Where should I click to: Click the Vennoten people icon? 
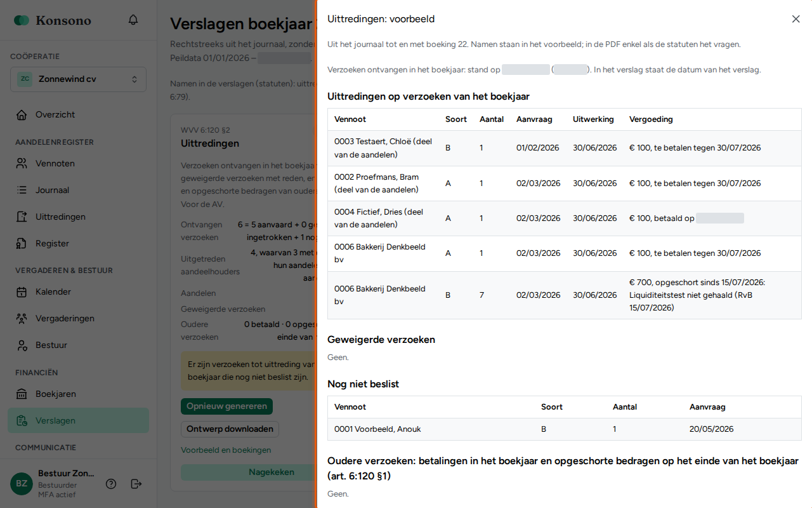click(x=22, y=163)
